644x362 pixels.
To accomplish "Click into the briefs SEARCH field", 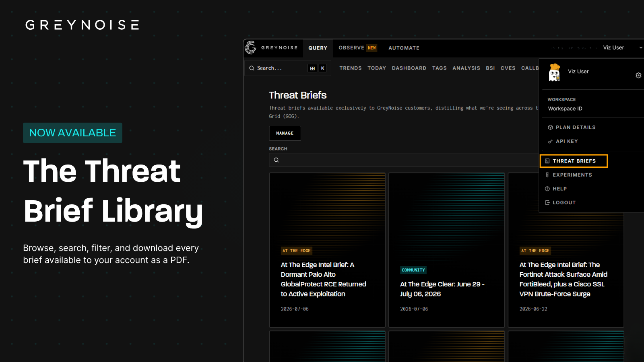I will click(404, 160).
